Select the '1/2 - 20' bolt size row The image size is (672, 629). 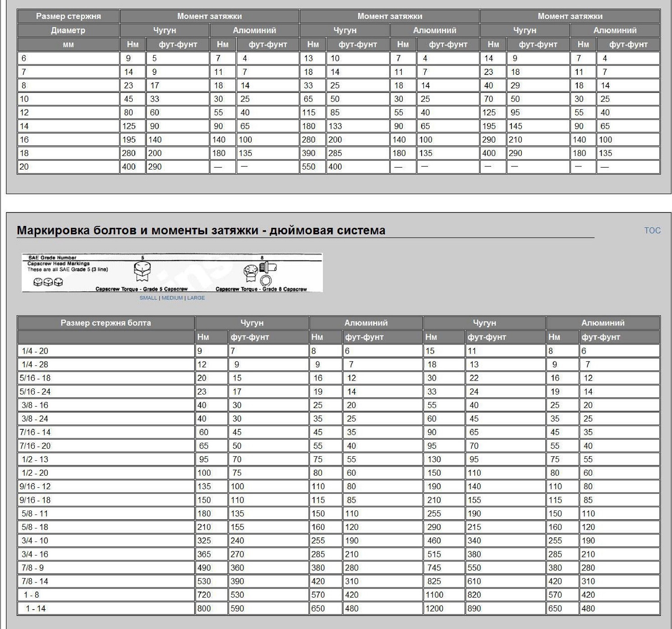[339, 473]
